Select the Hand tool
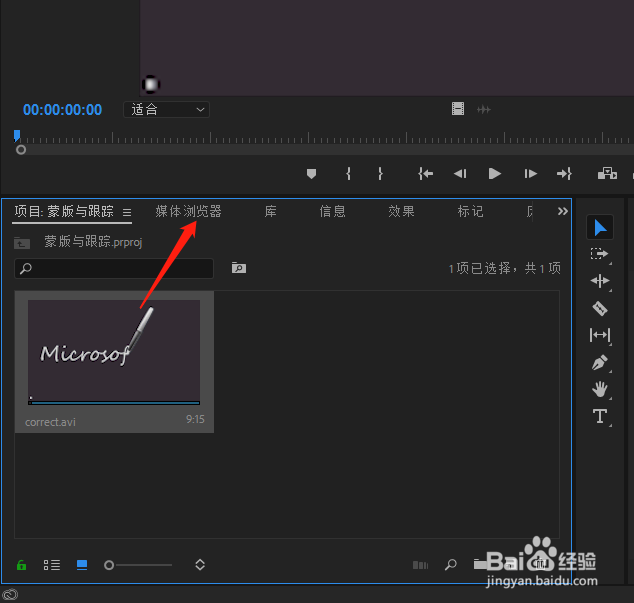The image size is (634, 603). tap(600, 389)
